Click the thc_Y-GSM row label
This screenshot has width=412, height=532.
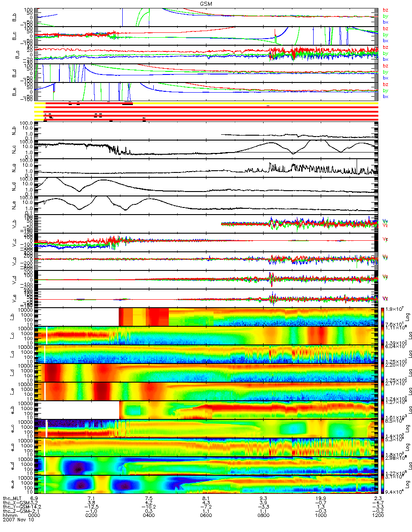pyautogui.click(x=16, y=508)
